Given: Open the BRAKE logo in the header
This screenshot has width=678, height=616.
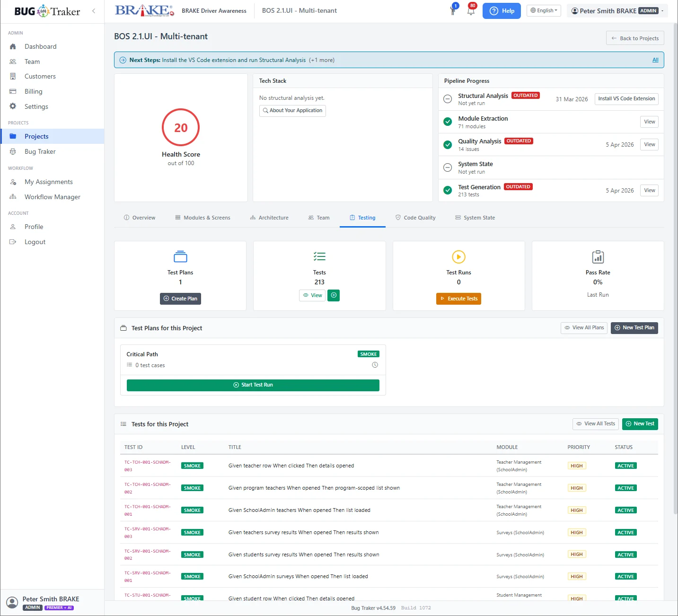Looking at the screenshot, I should pyautogui.click(x=145, y=10).
